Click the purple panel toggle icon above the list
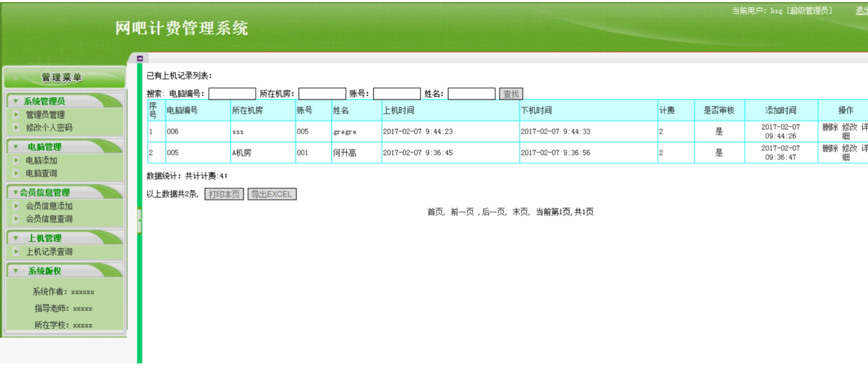Screen dimensions: 868x372 pyautogui.click(x=139, y=58)
